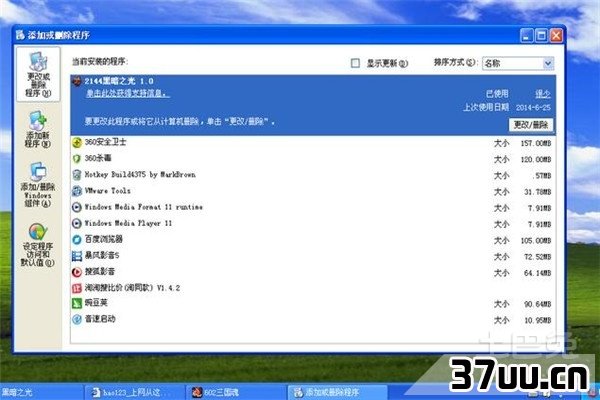The image size is (600, 400).
Task: Click the 360安全卫士 icon
Action: [77, 142]
